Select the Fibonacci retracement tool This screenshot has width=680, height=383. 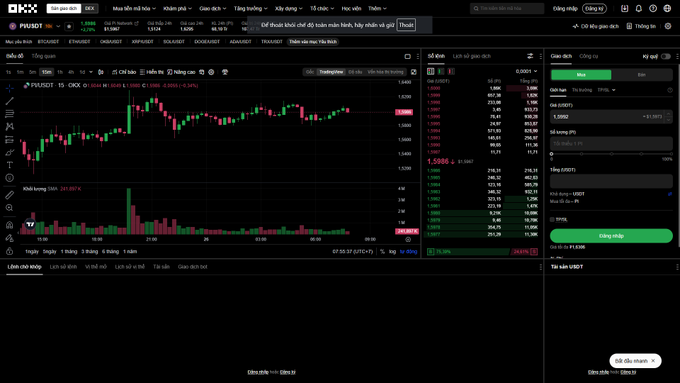click(10, 114)
